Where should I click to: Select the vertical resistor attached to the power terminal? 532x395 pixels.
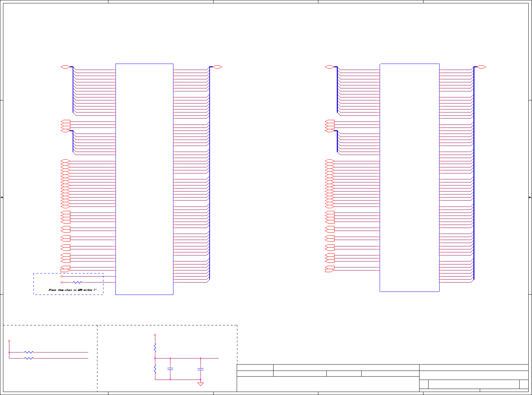pyautogui.click(x=155, y=347)
